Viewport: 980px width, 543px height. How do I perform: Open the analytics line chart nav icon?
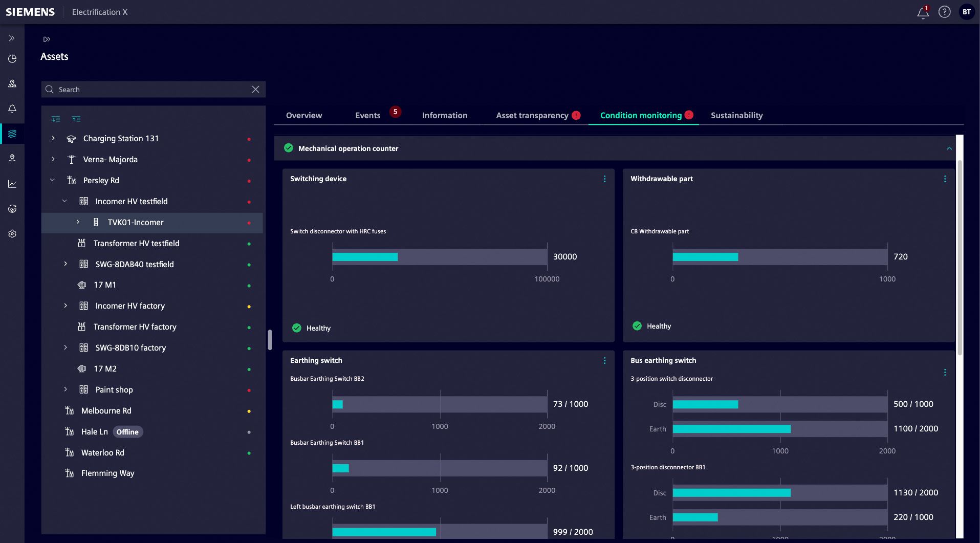point(12,184)
